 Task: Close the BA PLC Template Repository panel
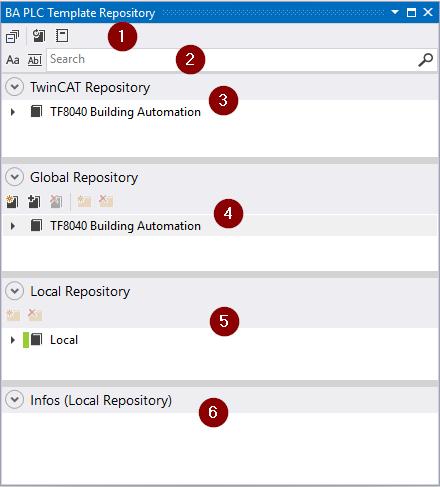coord(428,12)
